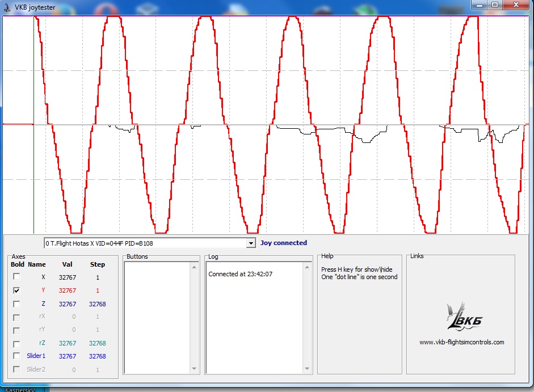This screenshot has width=534, height=392.
Task: Tick the rZ axis bold checkbox
Action: click(x=16, y=343)
